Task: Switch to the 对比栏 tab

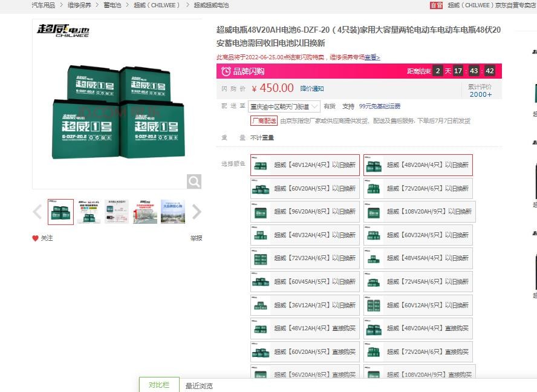Action: coord(158,385)
